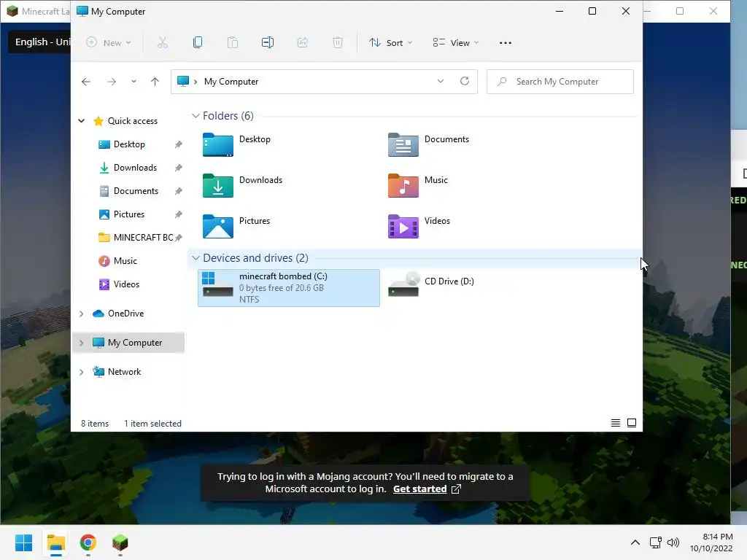Select the Pictures folder icon

[217, 227]
